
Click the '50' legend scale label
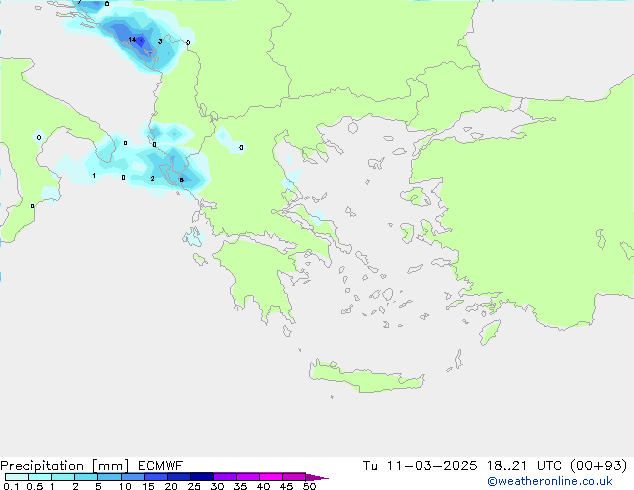[310, 486]
